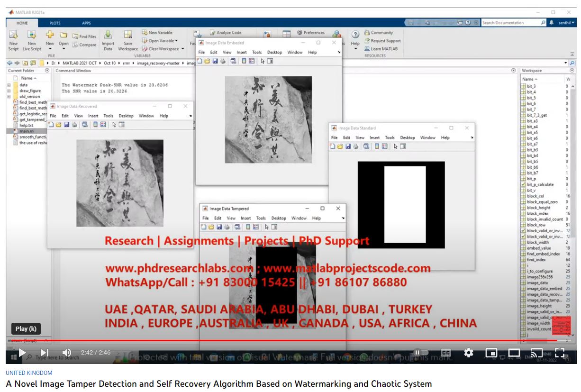
Task: Click the UNITED KINGDOM link below video
Action: coord(29,373)
